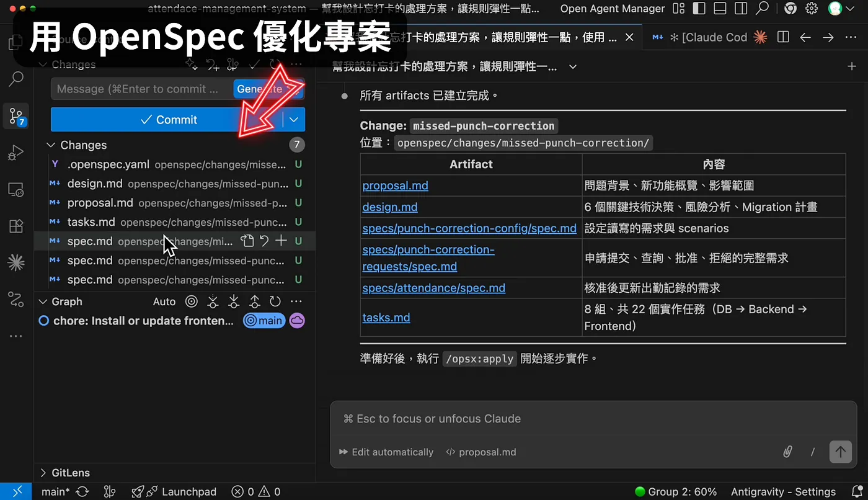Open the tasks.md link in the Artifact table
The image size is (868, 500).
(x=386, y=318)
